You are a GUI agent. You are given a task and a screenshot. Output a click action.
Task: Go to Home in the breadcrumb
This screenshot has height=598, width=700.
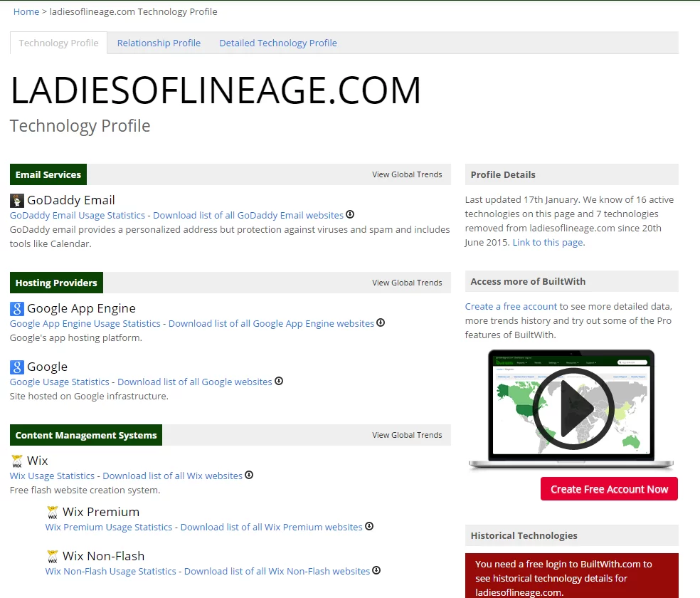(x=26, y=11)
